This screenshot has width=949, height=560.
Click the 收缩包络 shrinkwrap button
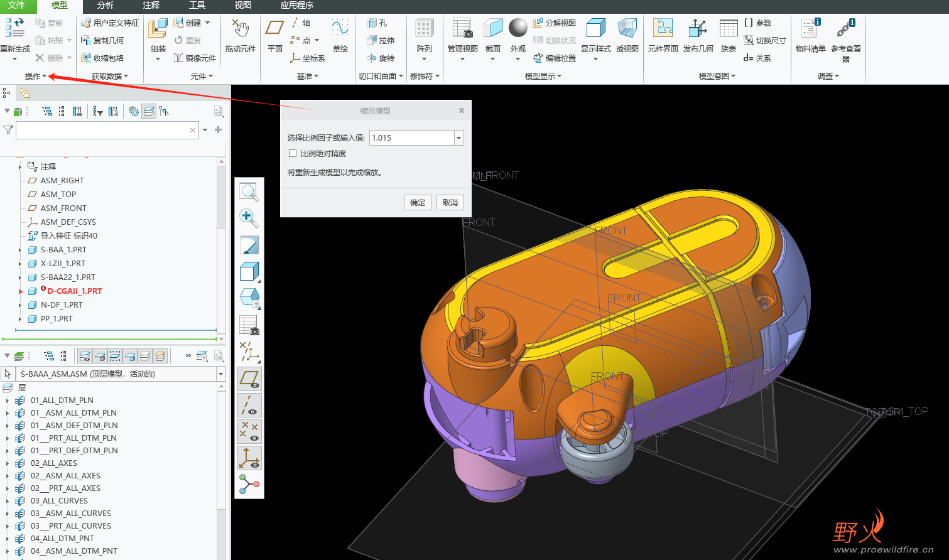click(x=103, y=58)
